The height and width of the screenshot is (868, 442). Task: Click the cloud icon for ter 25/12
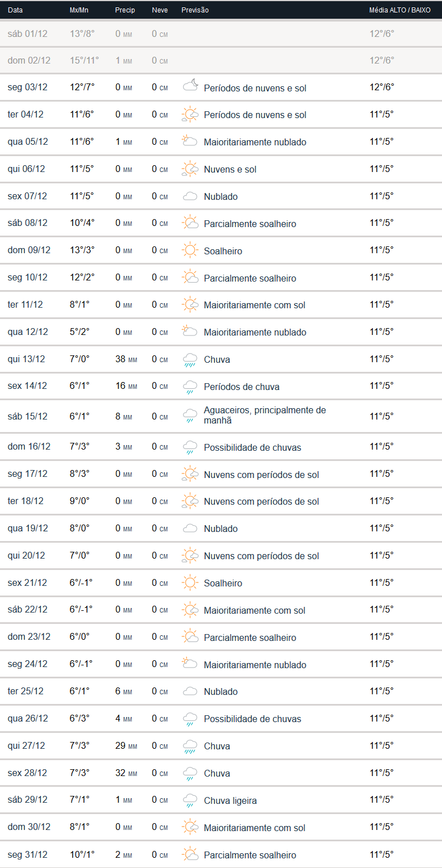click(x=190, y=691)
